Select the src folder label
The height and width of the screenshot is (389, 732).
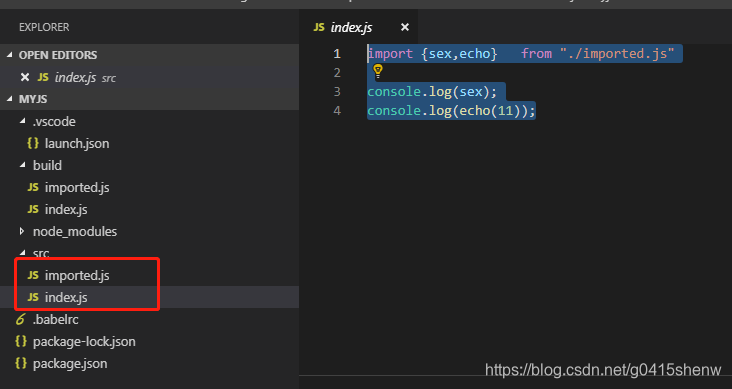(41, 254)
